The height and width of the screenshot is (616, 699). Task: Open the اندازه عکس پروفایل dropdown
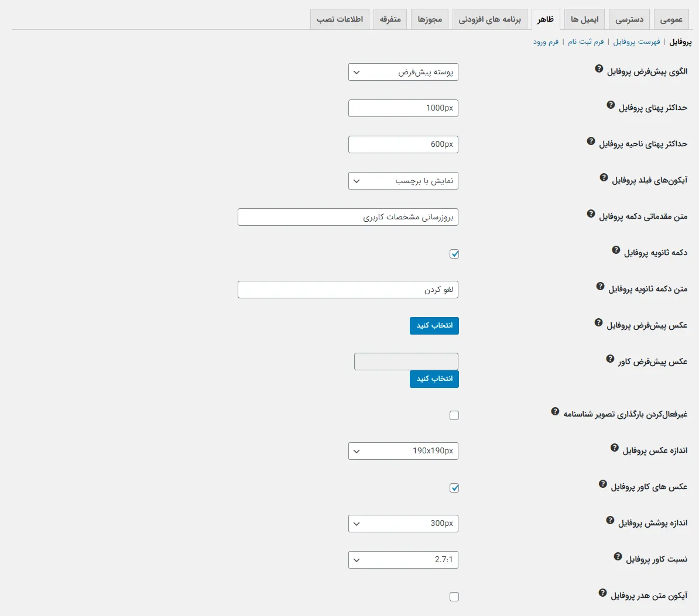pos(403,451)
